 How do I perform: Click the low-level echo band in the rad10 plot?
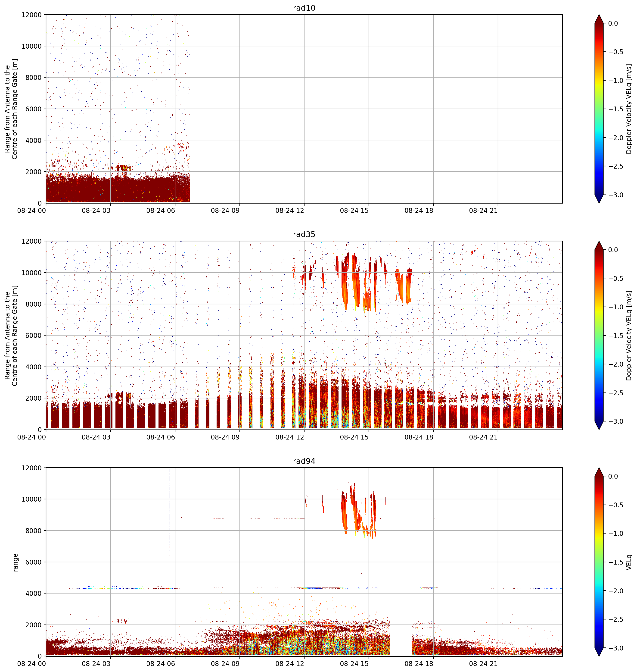click(x=118, y=188)
